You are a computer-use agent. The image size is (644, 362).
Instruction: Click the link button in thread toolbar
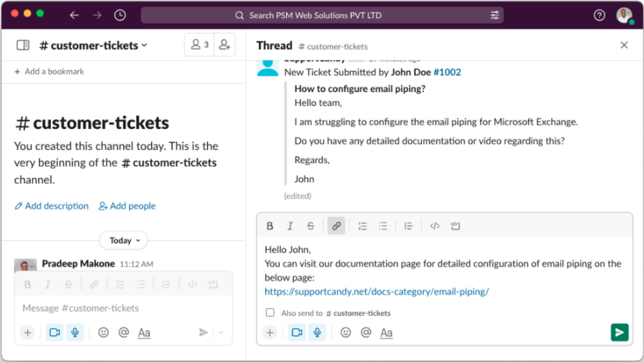(x=336, y=226)
